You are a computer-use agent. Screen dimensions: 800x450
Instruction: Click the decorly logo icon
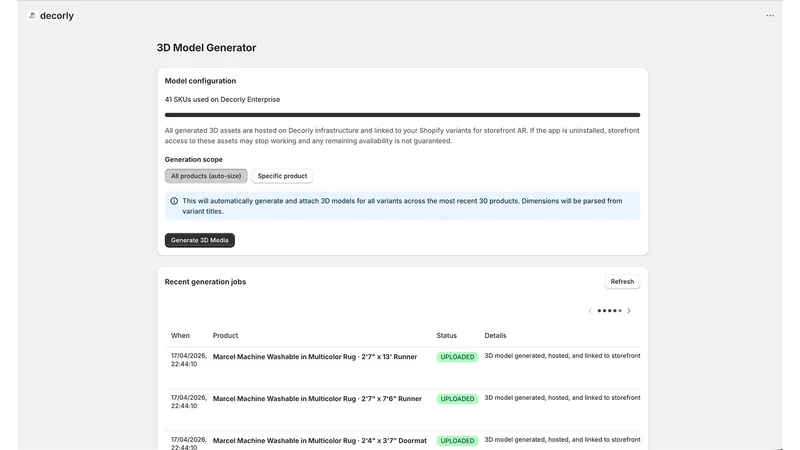pyautogui.click(x=32, y=16)
